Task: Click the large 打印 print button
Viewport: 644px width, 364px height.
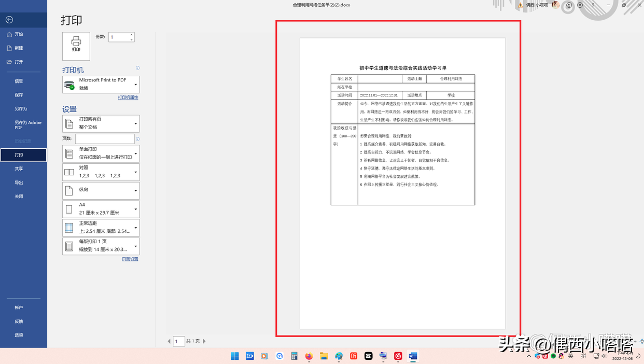Action: point(76,46)
